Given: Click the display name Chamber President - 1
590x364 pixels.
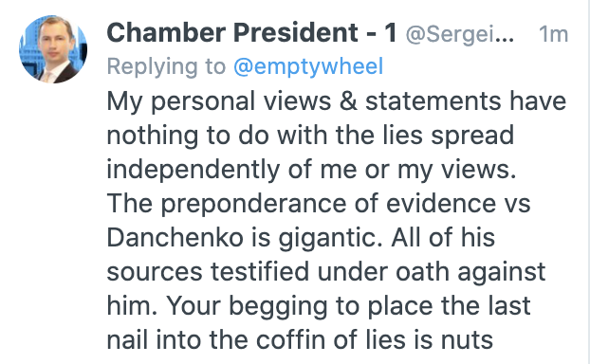Looking at the screenshot, I should (x=251, y=33).
